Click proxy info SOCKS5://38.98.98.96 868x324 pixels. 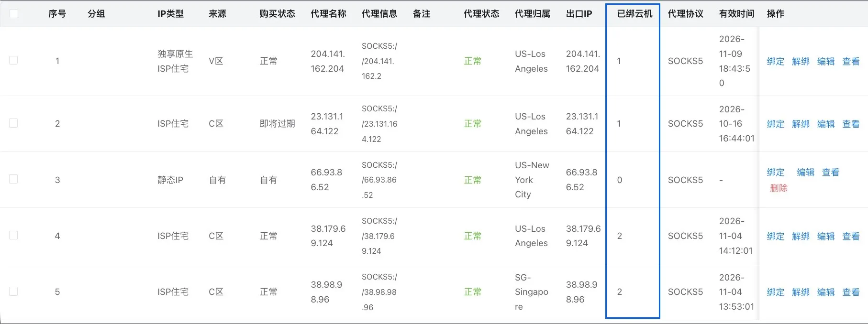(379, 292)
